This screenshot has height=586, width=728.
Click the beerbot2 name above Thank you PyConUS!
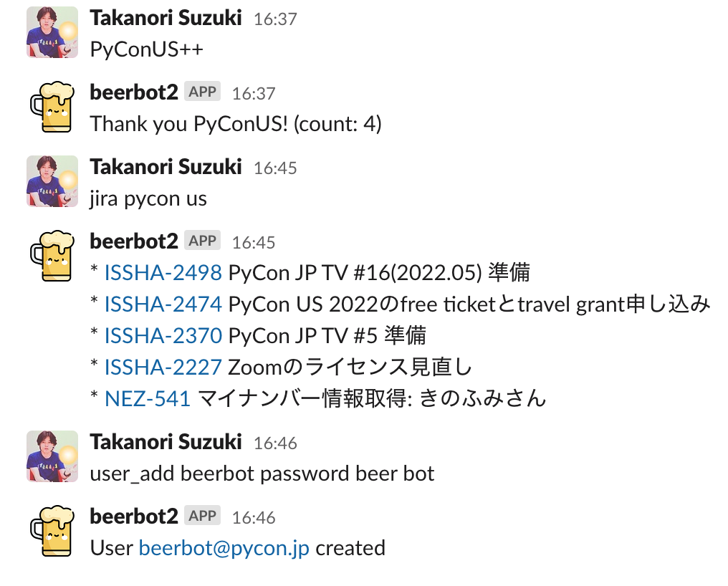point(134,92)
